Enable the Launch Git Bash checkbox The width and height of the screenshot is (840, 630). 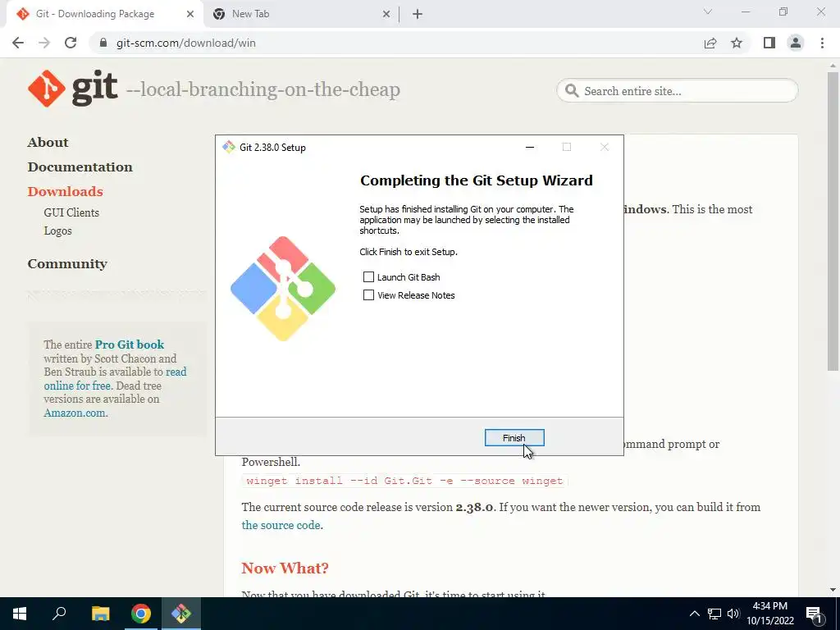[368, 277]
